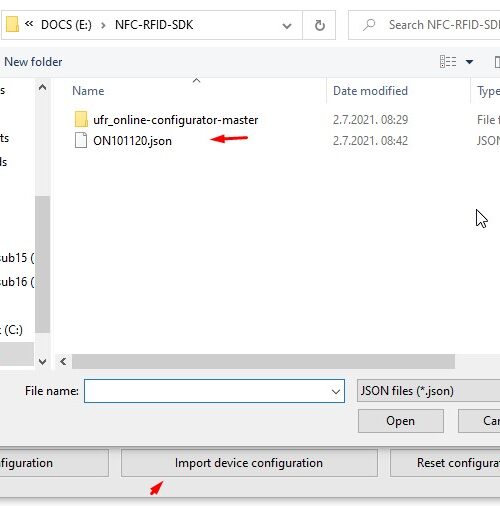
Task: Click the preview pane icon
Action: coord(497,62)
